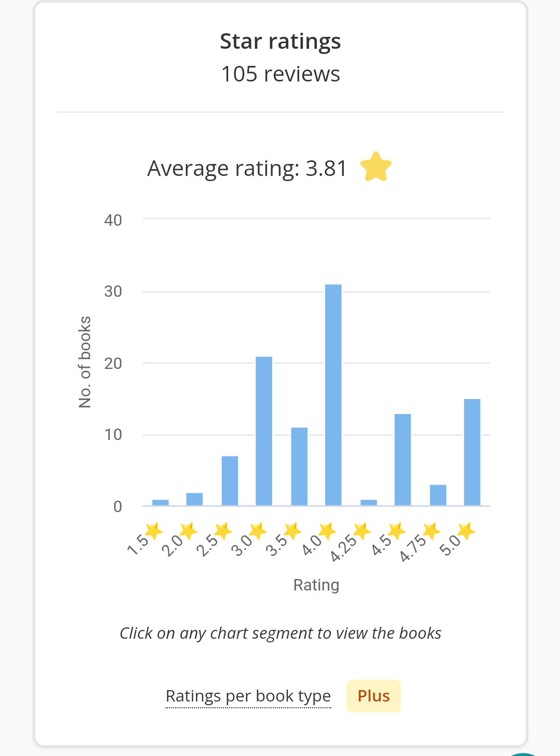
Task: Select the 3.5 rating bar
Action: point(299,466)
